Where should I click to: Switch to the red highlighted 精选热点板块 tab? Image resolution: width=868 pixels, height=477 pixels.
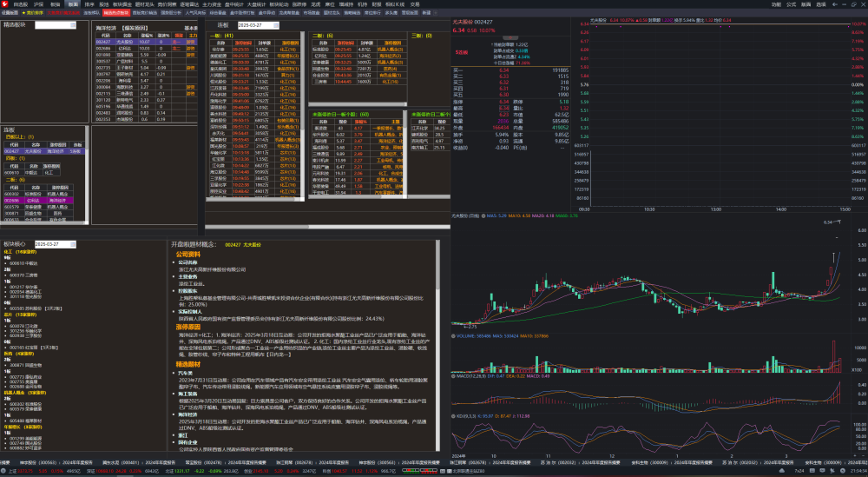(116, 13)
